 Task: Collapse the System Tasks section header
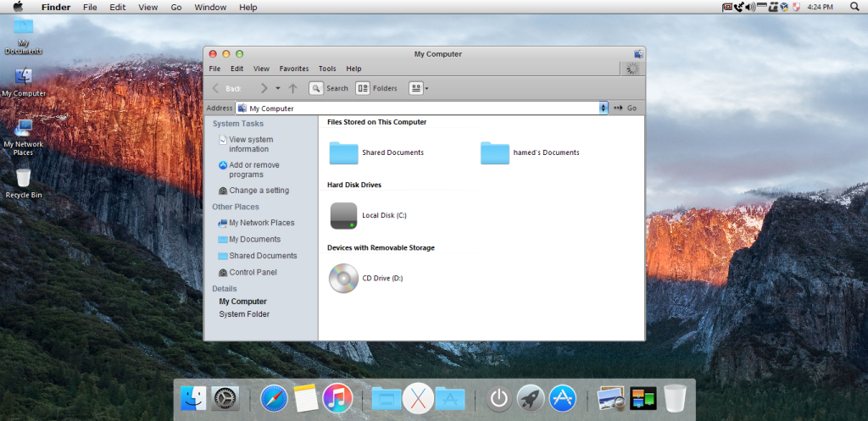[x=238, y=124]
